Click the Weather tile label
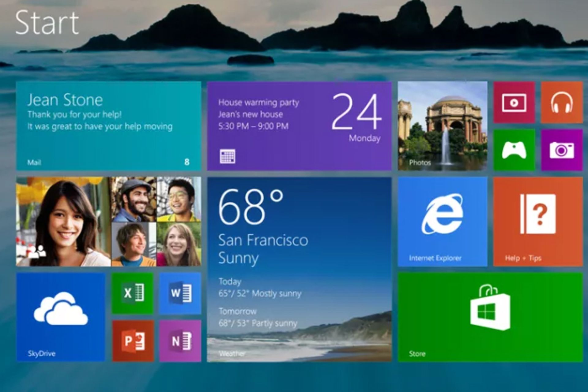This screenshot has width=588, height=392. pyautogui.click(x=232, y=354)
